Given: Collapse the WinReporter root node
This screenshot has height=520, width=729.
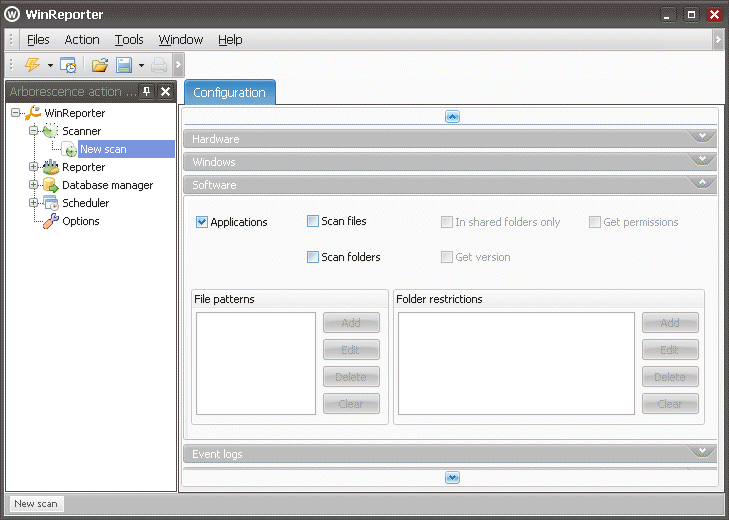Looking at the screenshot, I should click(x=16, y=113).
